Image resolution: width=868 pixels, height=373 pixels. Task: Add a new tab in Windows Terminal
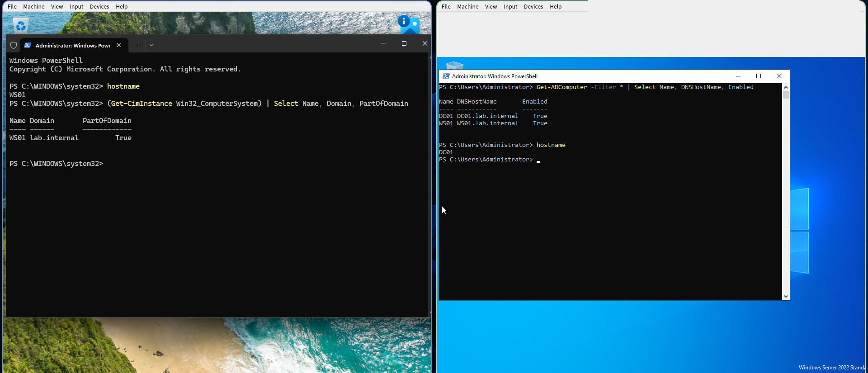pos(138,45)
